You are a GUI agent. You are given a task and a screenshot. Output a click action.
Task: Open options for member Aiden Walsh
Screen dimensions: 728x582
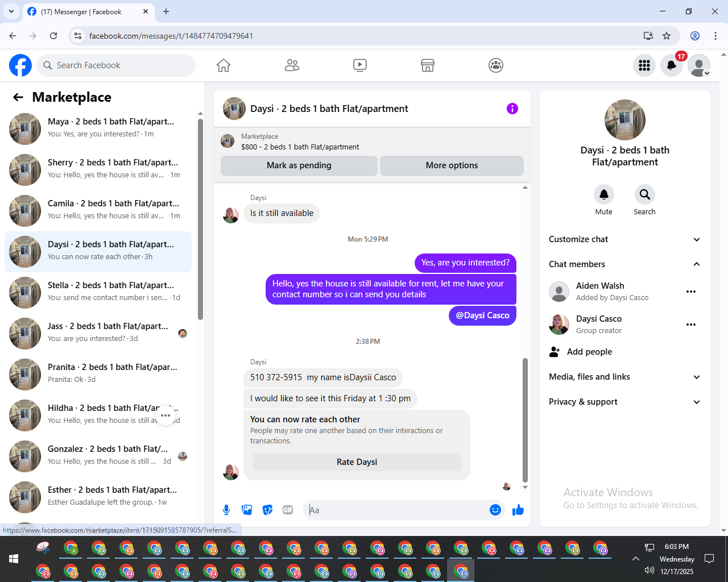(691, 292)
